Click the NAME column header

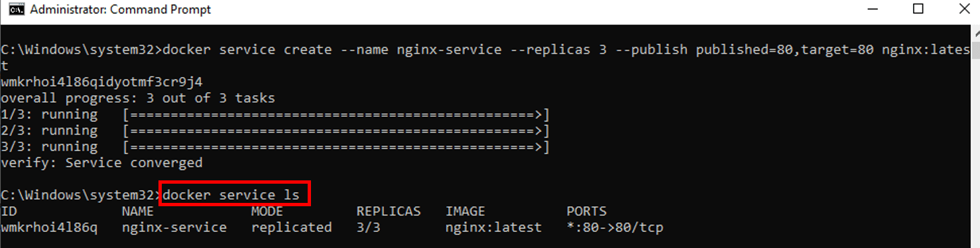coord(138,212)
